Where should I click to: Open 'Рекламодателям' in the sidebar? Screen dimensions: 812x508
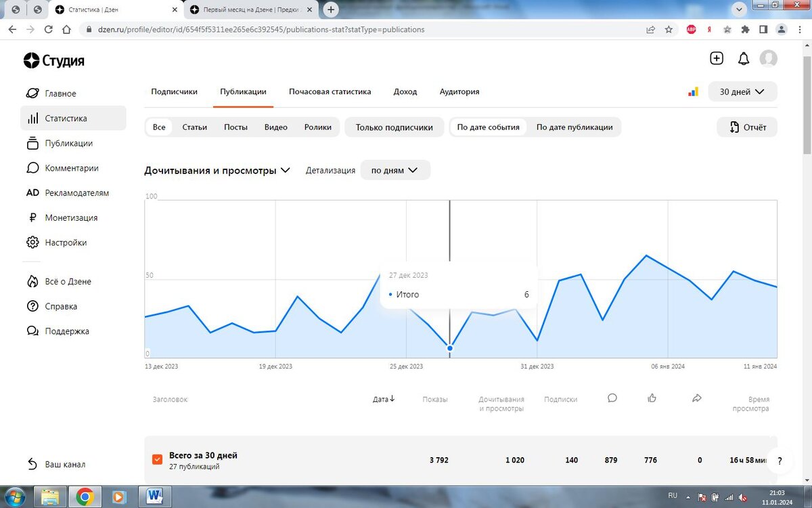pyautogui.click(x=67, y=193)
